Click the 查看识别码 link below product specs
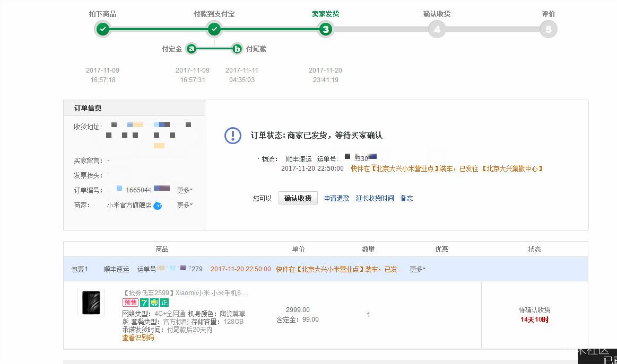This screenshot has height=364, width=617. tap(137, 338)
